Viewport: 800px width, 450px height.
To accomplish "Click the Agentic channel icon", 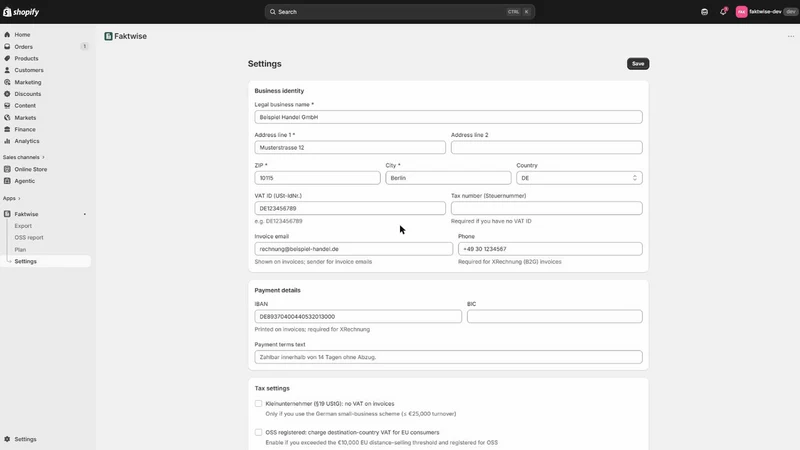I will tap(7, 181).
